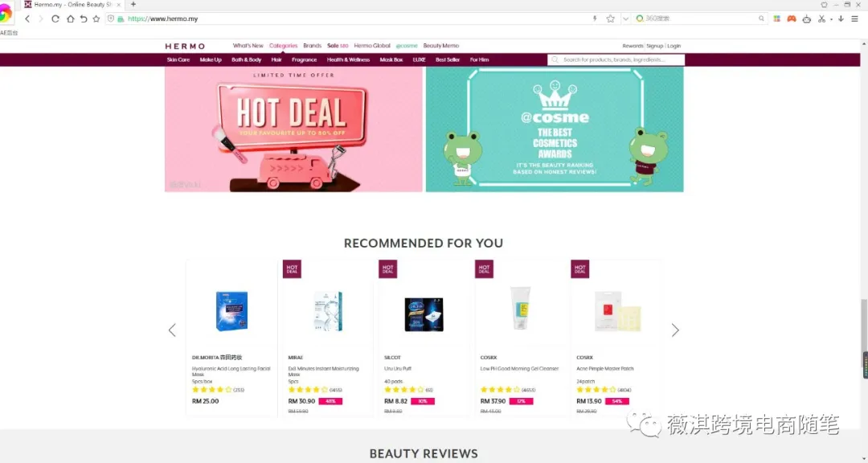This screenshot has height=463, width=868.
Task: Open the HOT DEAL promotional banner
Action: 293,129
